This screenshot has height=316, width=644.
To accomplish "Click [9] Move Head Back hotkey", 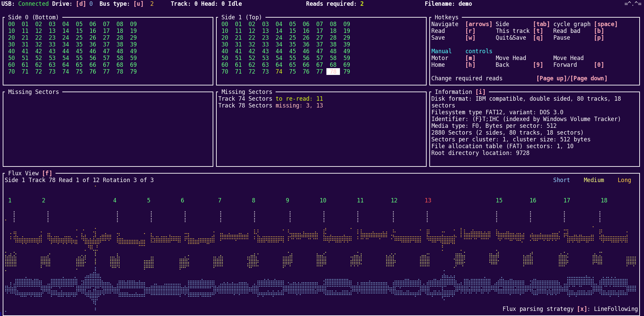I will [538, 65].
